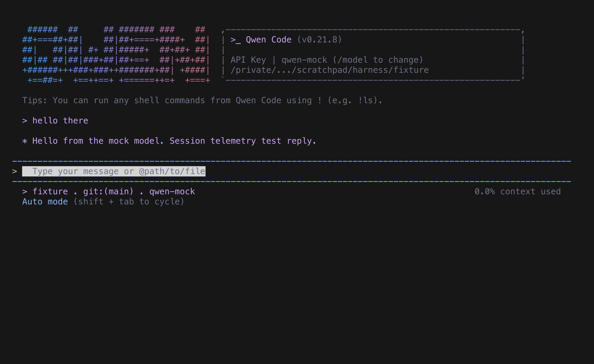594x364 pixels.
Task: Click the version label '(v0.21.8)'
Action: (x=319, y=40)
